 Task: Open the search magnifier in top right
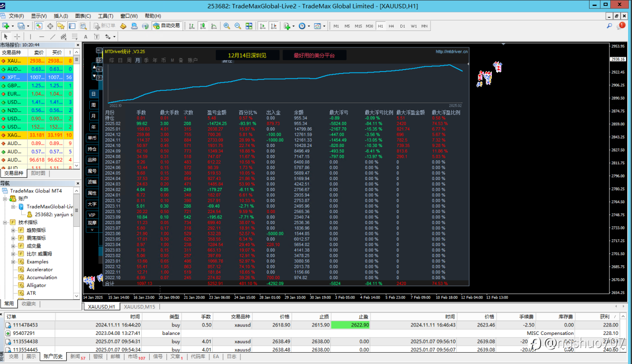pos(609,26)
